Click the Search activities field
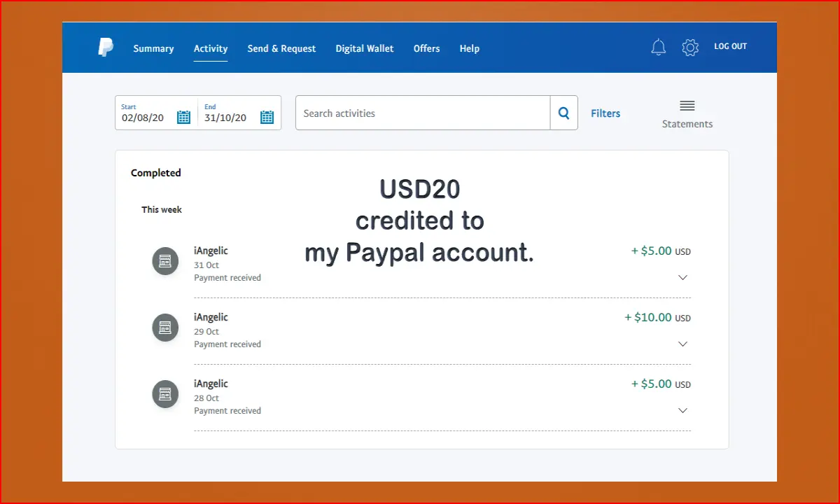The height and width of the screenshot is (504, 840). 423,113
